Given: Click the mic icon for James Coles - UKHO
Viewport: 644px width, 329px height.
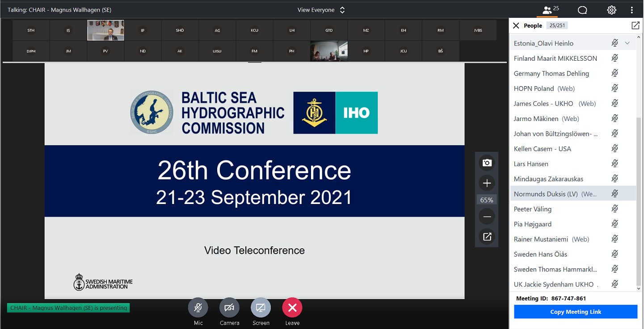Looking at the screenshot, I should tap(615, 103).
